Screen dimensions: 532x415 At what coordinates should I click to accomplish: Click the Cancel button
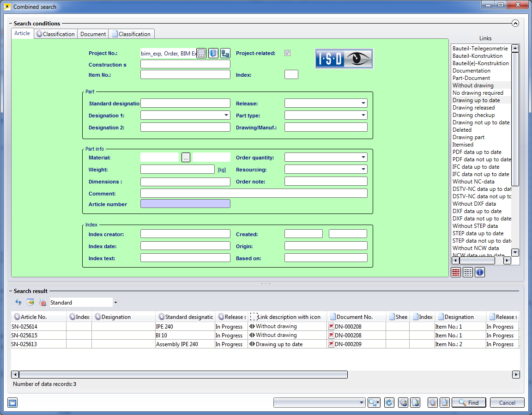pos(507,403)
